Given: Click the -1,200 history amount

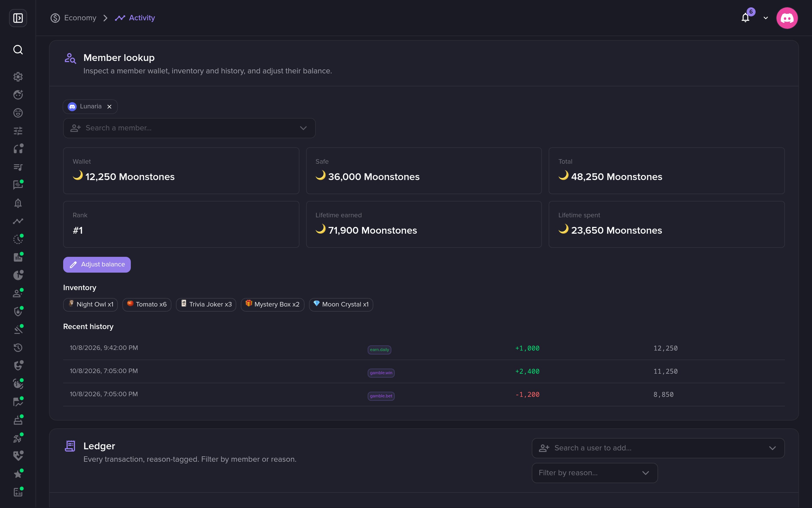Looking at the screenshot, I should coord(528,395).
